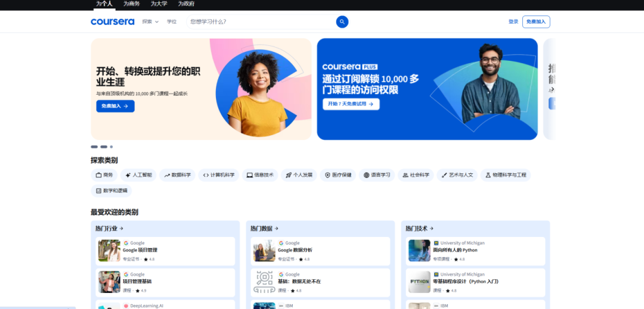Switch to the 为商务 top tab
This screenshot has height=309, width=644.
pyautogui.click(x=131, y=4)
